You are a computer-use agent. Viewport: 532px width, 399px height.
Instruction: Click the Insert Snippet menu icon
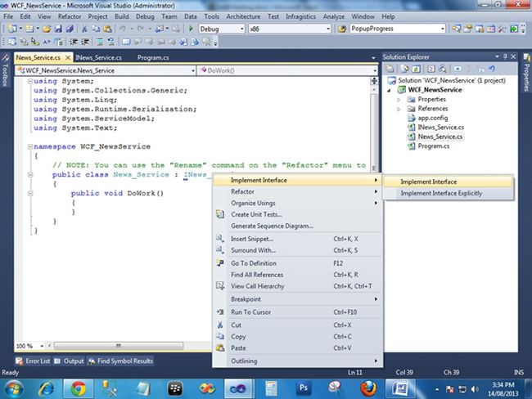pos(219,239)
